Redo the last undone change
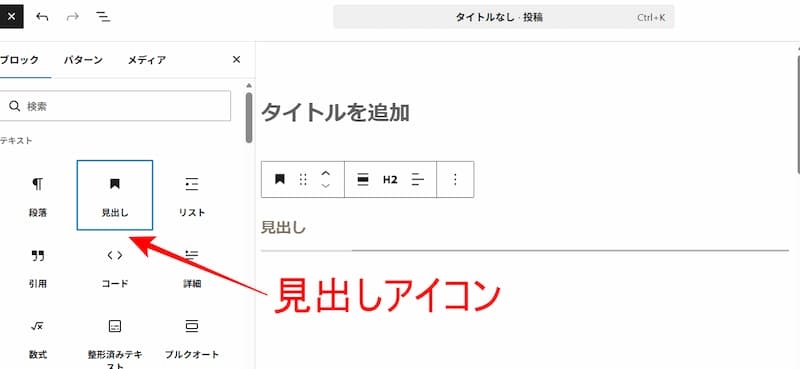Screen dimensions: 800x369 (x=73, y=17)
